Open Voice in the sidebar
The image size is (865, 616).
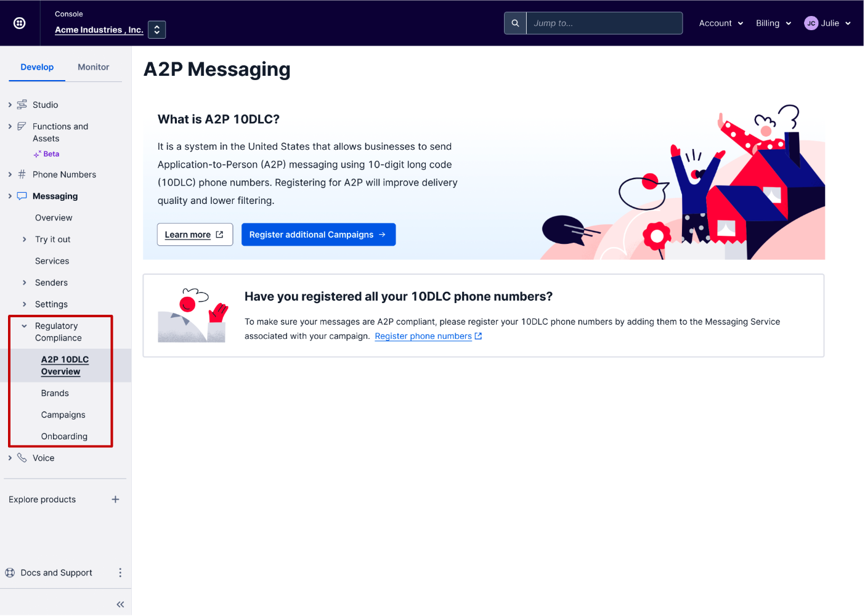44,458
